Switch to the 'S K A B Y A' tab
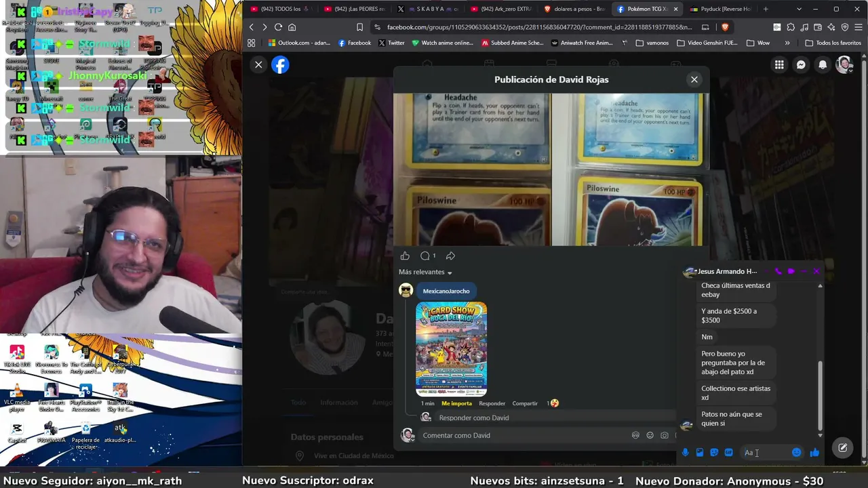Screen dimensions: 868x488 (427, 9)
